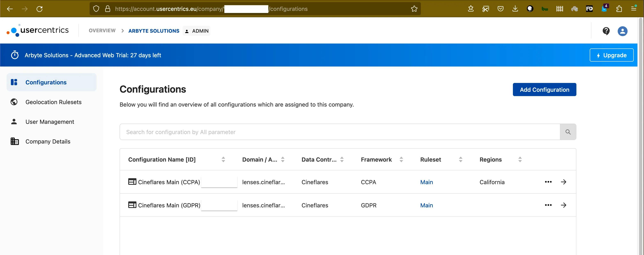Open Cineflares Main (GDPR) with arrow icon
644x255 pixels.
(563, 205)
